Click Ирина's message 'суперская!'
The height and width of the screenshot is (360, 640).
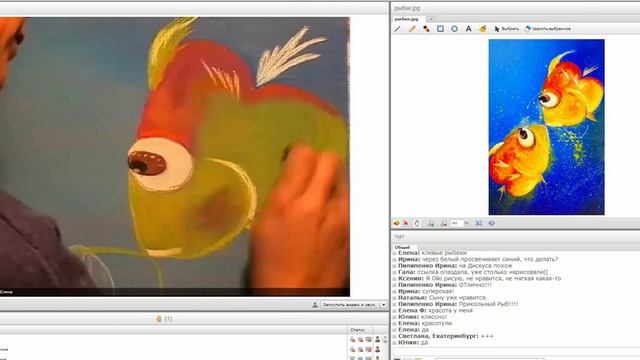pos(427,291)
